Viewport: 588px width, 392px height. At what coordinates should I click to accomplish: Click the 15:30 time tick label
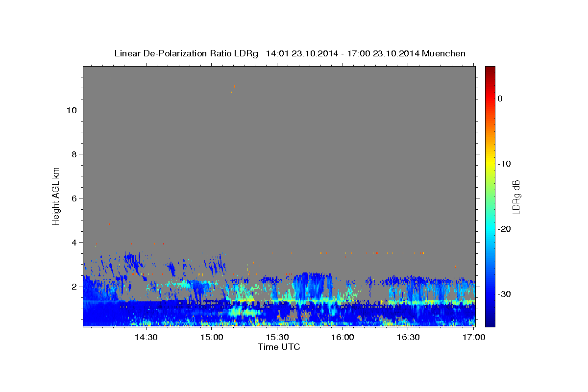(x=277, y=337)
